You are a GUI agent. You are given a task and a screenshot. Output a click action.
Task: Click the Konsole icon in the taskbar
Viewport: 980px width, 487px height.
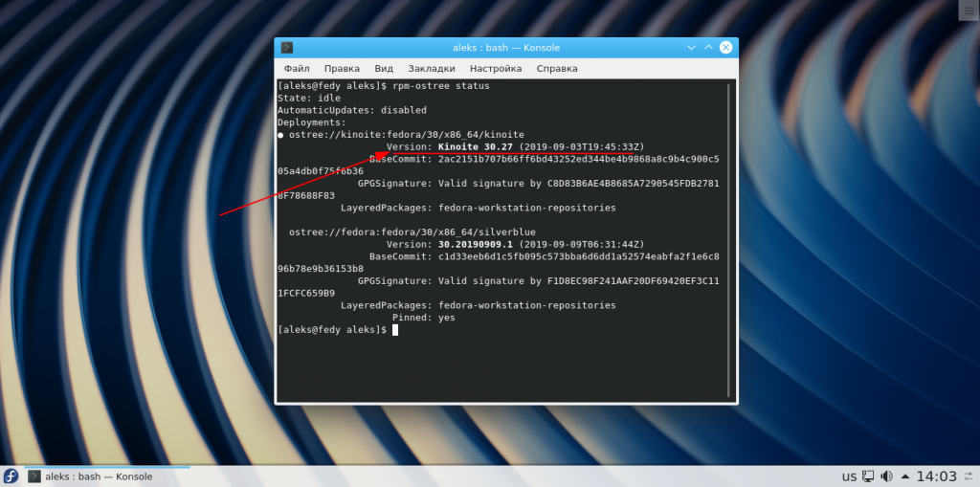tap(35, 476)
